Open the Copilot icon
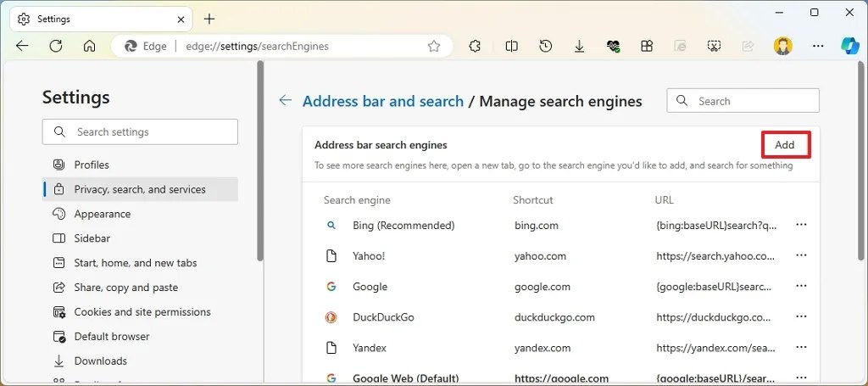 point(849,47)
